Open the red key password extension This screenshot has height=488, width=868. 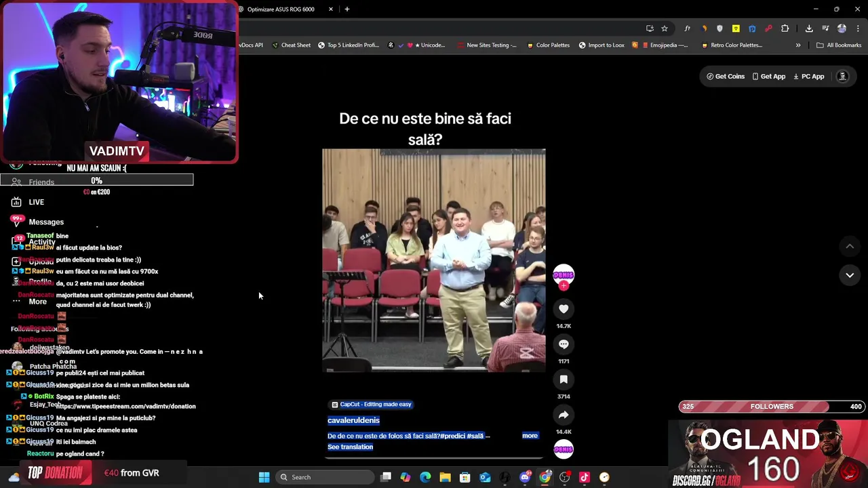point(768,28)
